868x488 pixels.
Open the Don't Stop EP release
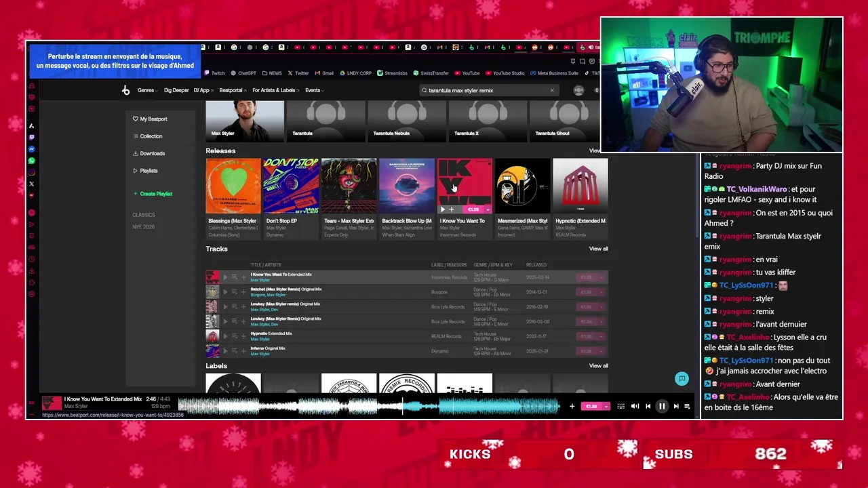pos(291,186)
